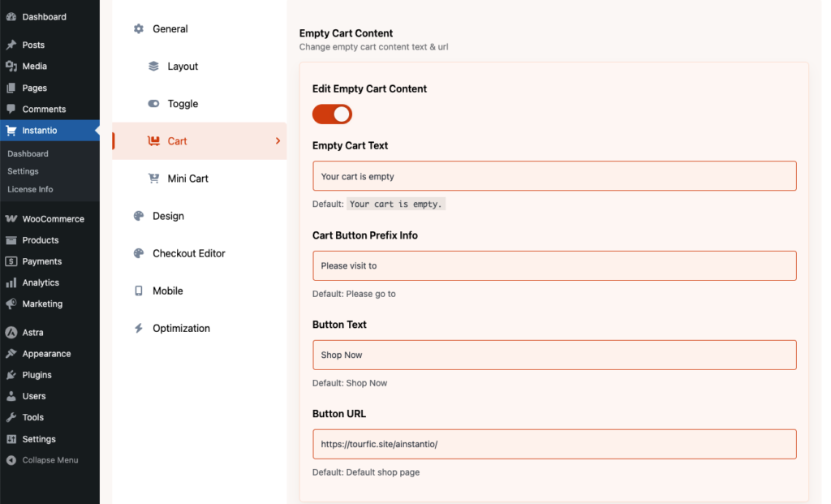The width and height of the screenshot is (831, 504).
Task: Go to Instantio Settings submenu link
Action: click(23, 171)
